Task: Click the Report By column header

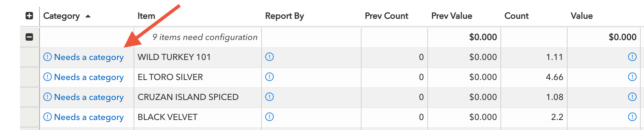Action: pos(284,16)
